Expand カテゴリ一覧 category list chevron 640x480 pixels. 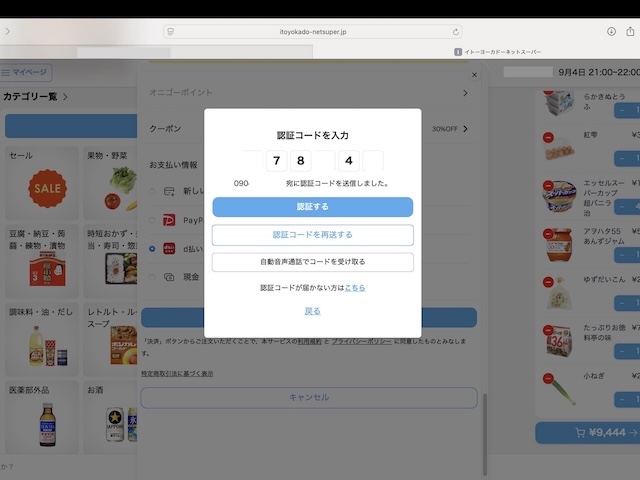[65, 97]
